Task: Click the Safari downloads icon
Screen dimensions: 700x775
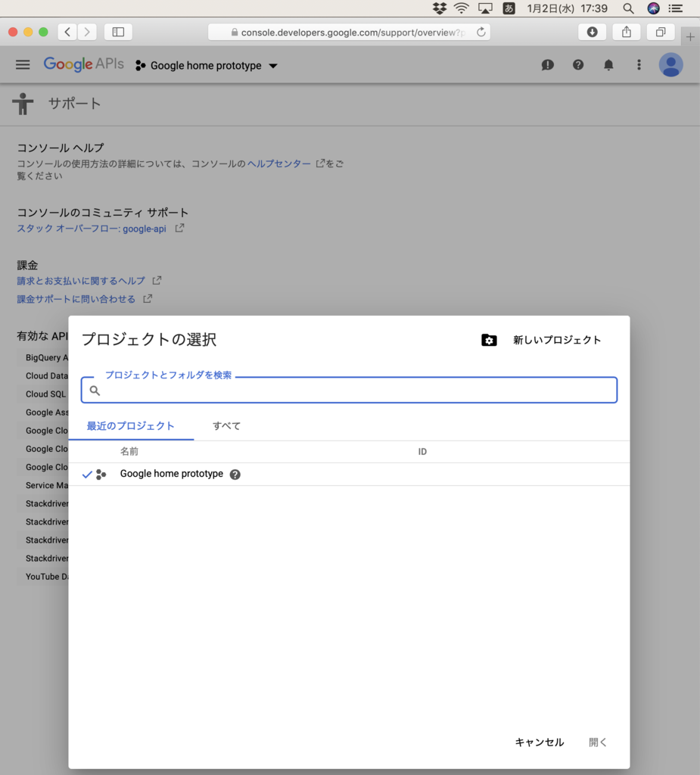Action: [x=592, y=32]
